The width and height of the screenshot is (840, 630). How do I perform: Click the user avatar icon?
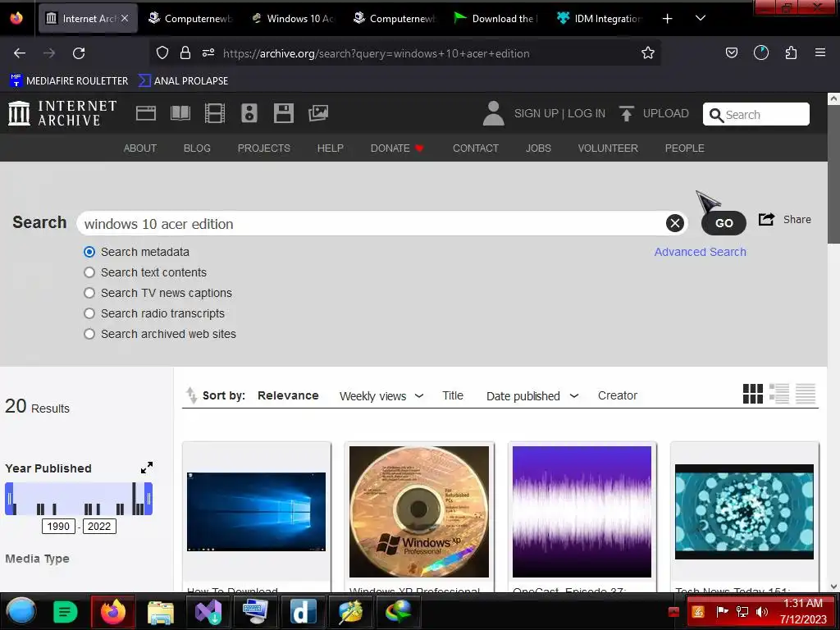pyautogui.click(x=493, y=113)
